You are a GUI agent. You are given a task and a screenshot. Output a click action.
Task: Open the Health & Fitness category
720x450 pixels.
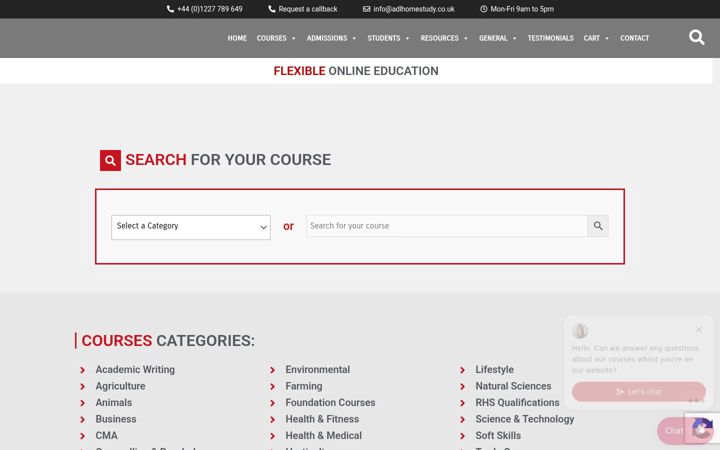(322, 419)
